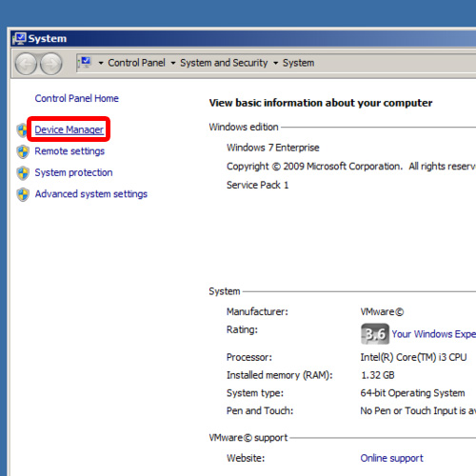Select the System breadcrumb in address bar

[x=299, y=63]
